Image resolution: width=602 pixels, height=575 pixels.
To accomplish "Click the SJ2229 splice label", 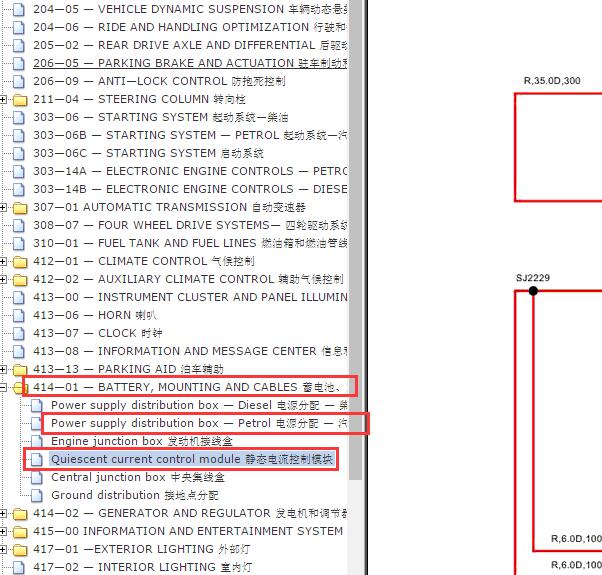I will 533,278.
